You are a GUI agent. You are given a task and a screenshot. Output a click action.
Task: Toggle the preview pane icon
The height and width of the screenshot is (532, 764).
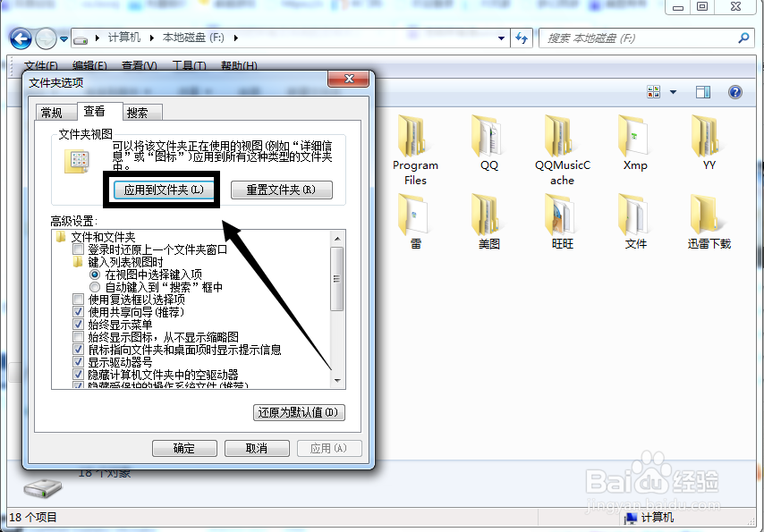[x=703, y=91]
